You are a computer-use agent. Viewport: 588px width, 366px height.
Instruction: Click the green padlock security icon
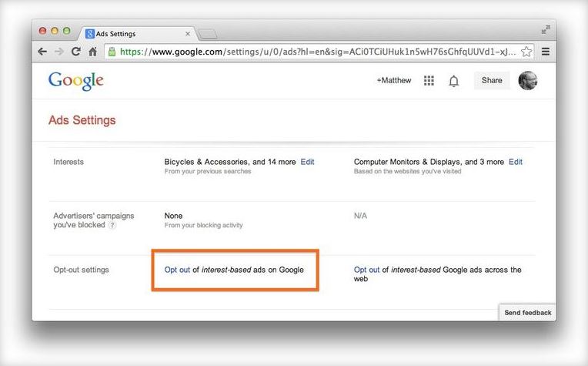[112, 52]
